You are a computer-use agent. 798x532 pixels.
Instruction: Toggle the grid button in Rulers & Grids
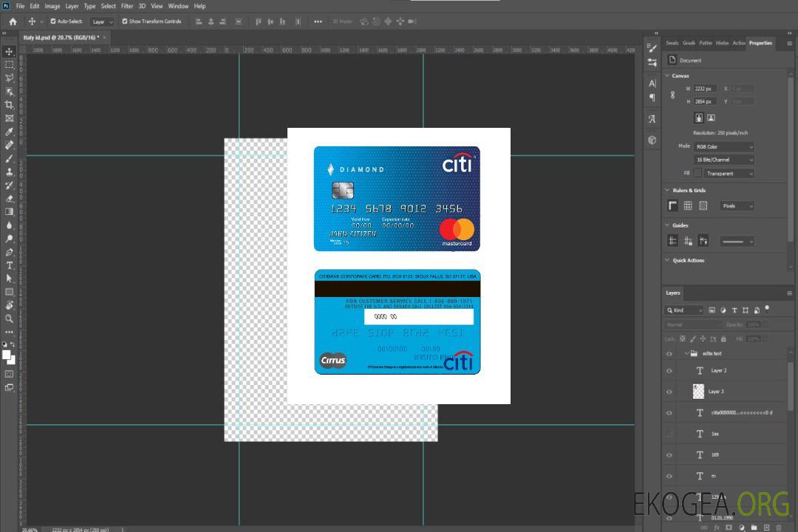(x=688, y=205)
